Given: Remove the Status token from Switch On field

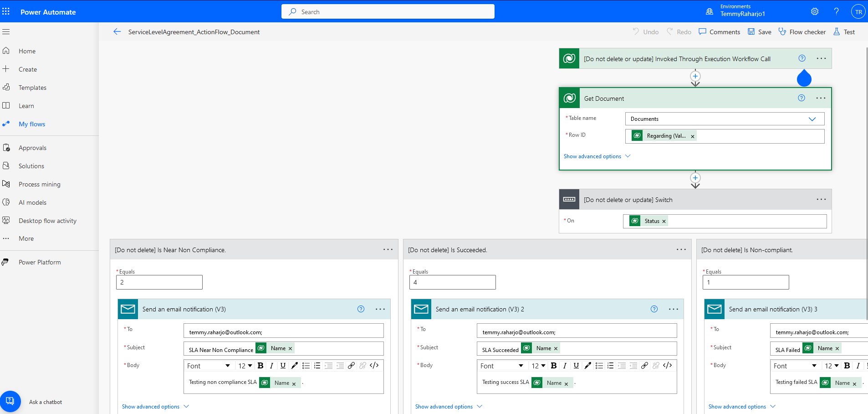Looking at the screenshot, I should click(x=664, y=222).
